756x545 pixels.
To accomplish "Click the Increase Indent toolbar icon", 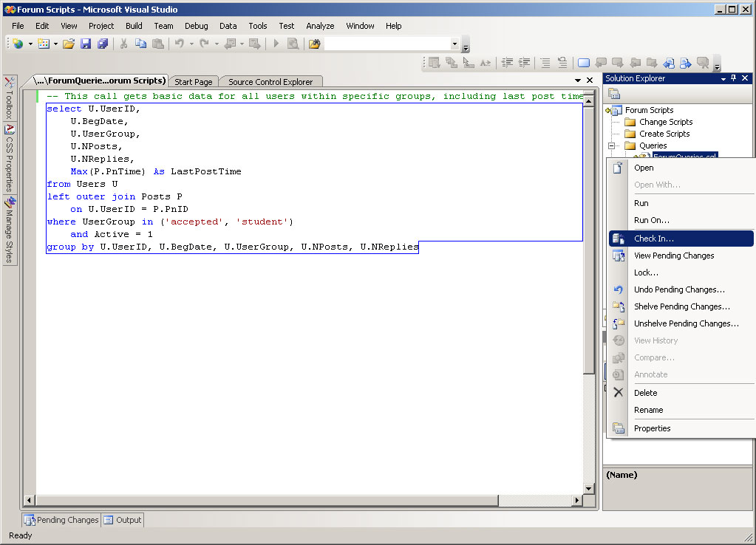I will point(524,63).
